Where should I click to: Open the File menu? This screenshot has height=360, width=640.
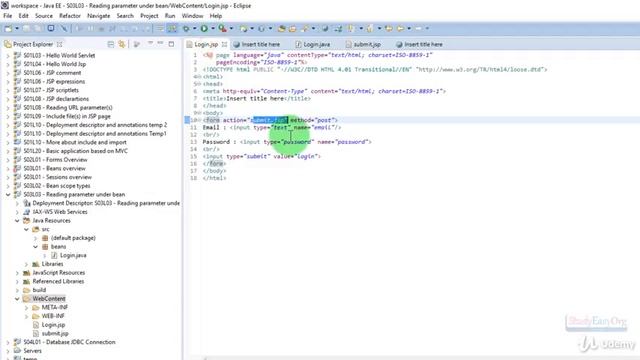8,16
